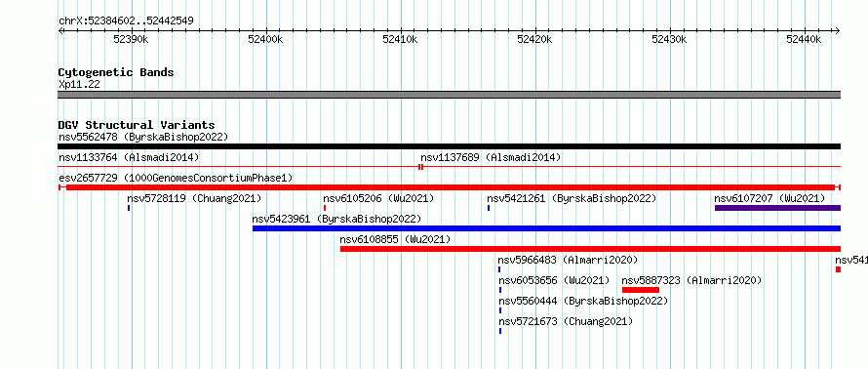Click the blue nsv6053656 variant tick
The height and width of the screenshot is (369, 868).
click(x=500, y=290)
